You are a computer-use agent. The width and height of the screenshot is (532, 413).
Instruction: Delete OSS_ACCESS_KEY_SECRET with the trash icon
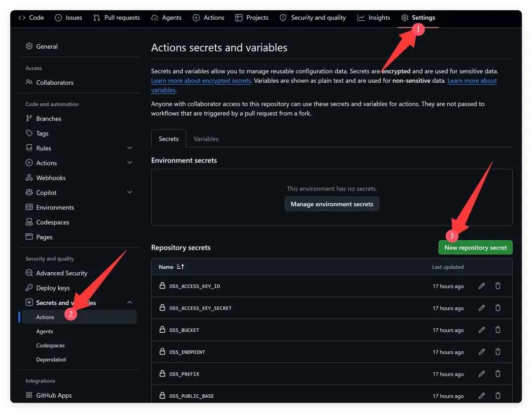coord(498,308)
